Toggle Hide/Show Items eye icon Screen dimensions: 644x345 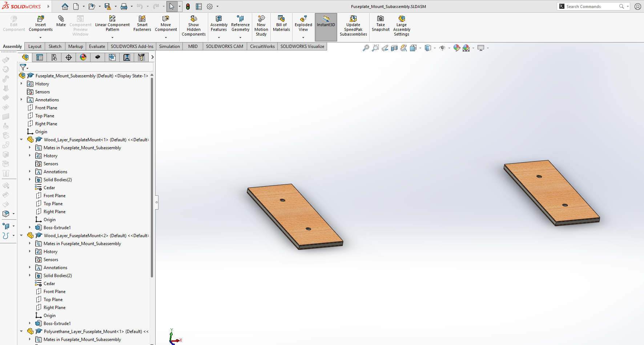(442, 48)
